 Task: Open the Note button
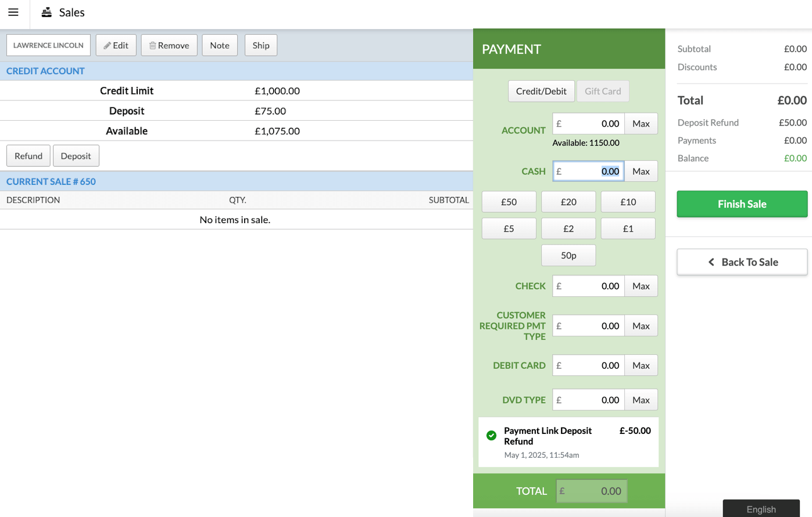pyautogui.click(x=220, y=45)
